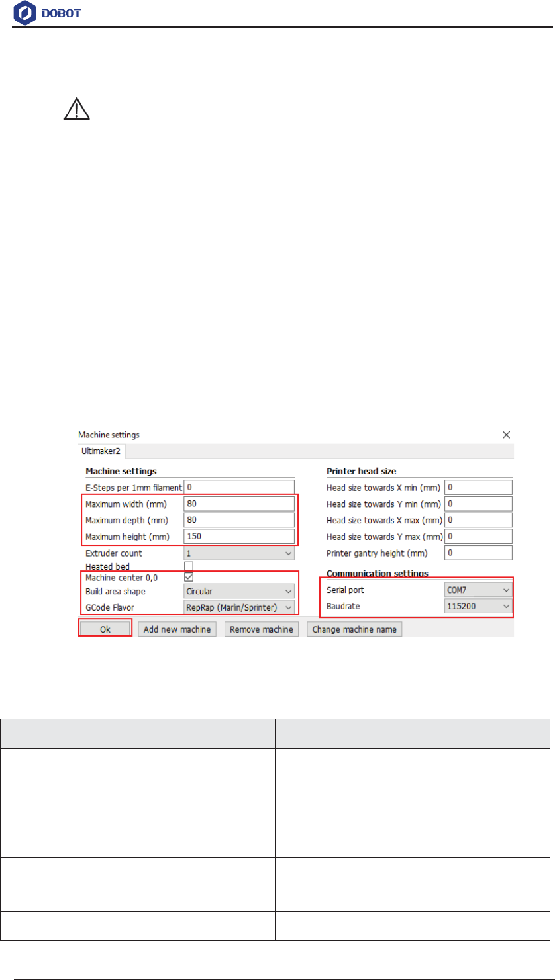Viewport: 555px width, 980px height.
Task: Edit Head size towards Y max field
Action: 479,536
